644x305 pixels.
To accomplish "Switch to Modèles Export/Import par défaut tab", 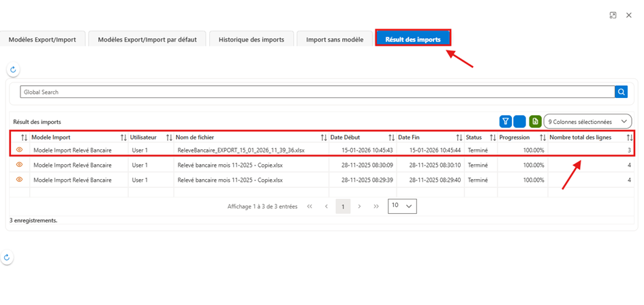I will click(x=147, y=39).
